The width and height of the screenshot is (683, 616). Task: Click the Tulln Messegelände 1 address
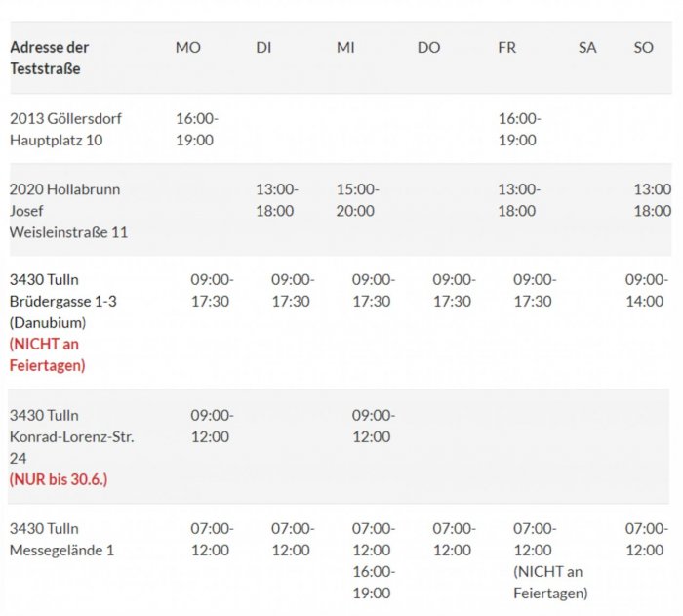61,539
